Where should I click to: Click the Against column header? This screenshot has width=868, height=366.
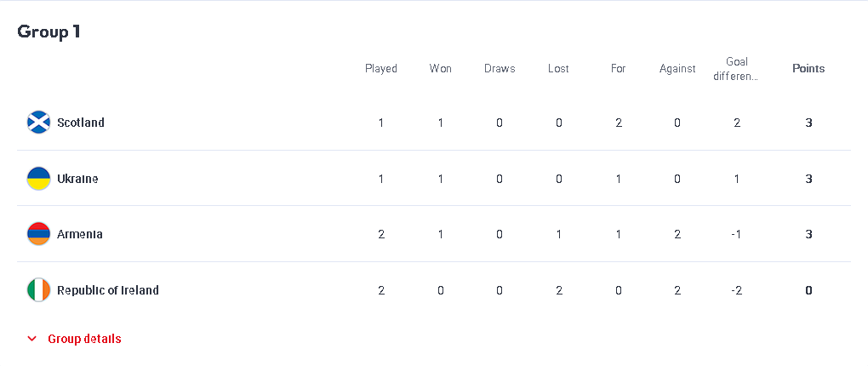click(677, 69)
